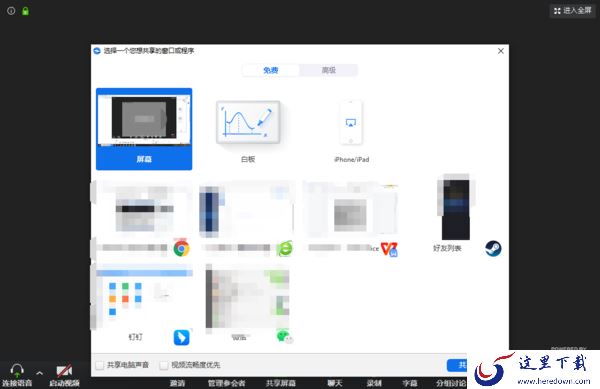Click 录制 in the meeting toolbar
Image resolution: width=600 pixels, height=389 pixels.
(374, 383)
